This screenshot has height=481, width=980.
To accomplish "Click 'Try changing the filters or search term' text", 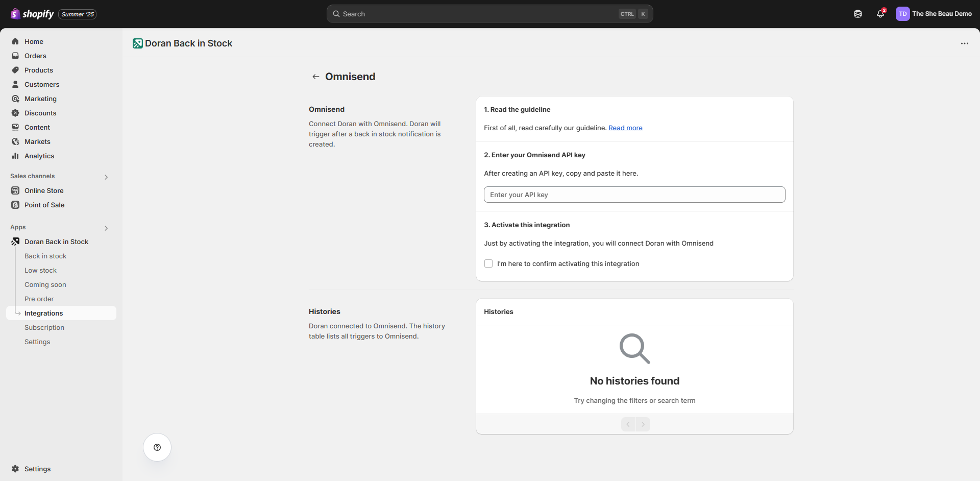I will [634, 401].
